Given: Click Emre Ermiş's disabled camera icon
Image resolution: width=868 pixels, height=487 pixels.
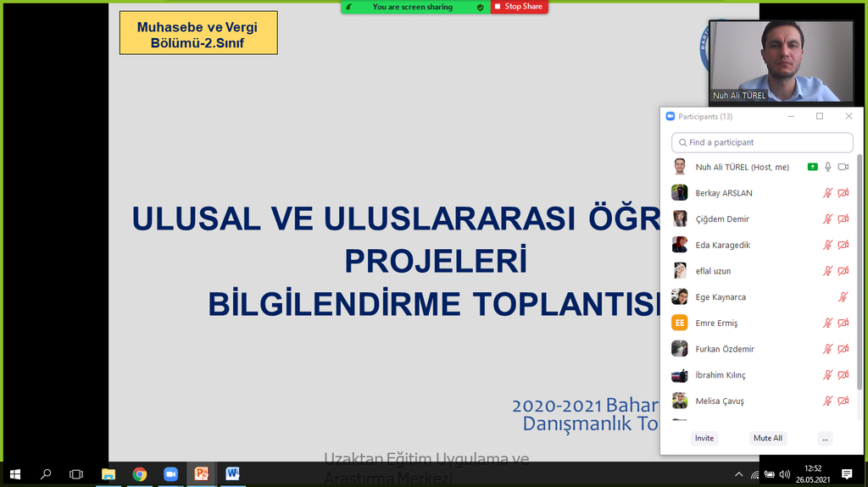Looking at the screenshot, I should (843, 323).
